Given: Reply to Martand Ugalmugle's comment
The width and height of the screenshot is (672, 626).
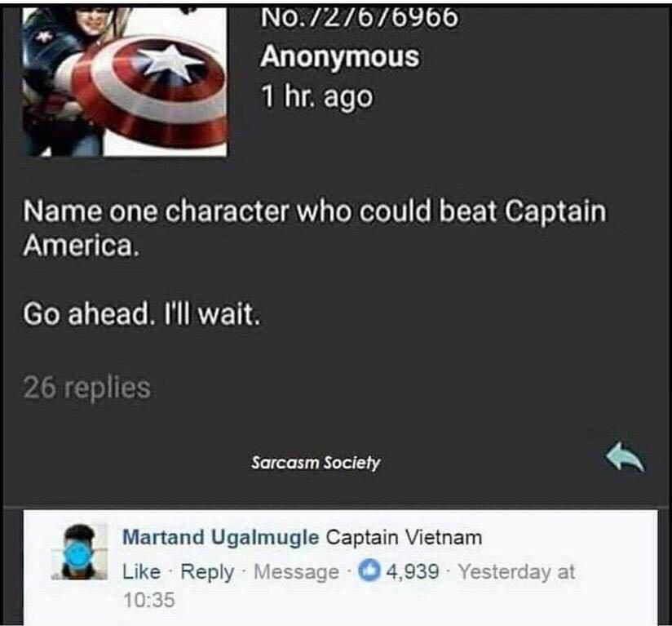Looking at the screenshot, I should tap(207, 572).
